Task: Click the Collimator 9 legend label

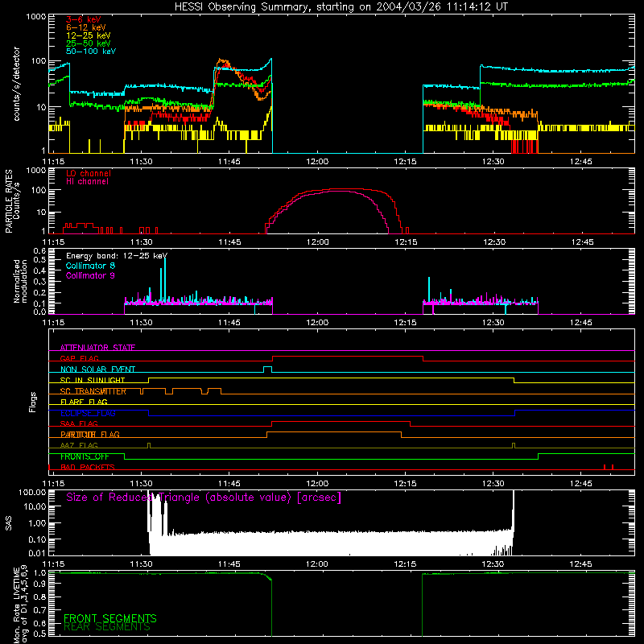Action: coord(90,275)
